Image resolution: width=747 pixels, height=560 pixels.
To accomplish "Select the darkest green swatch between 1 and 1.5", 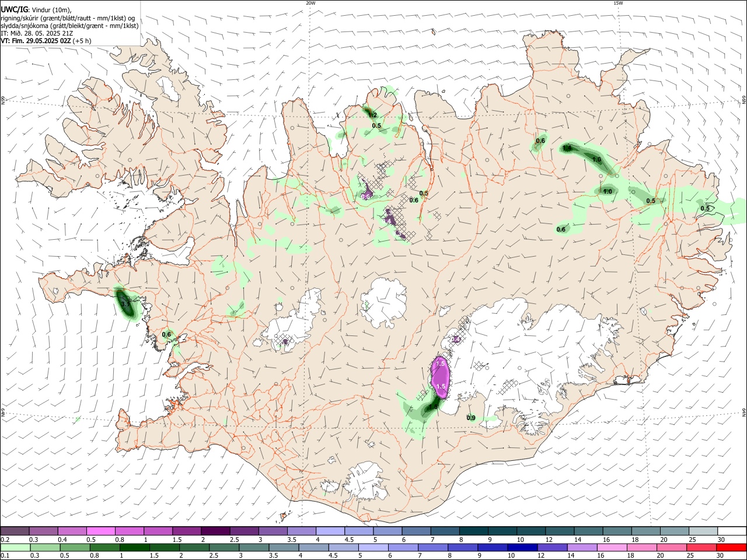I will (134, 547).
